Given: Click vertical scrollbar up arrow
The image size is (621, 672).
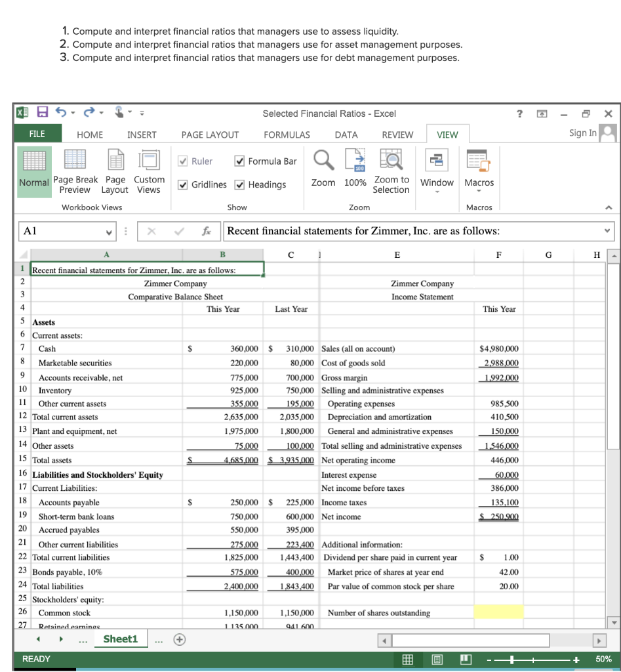Looking at the screenshot, I should pos(614,256).
